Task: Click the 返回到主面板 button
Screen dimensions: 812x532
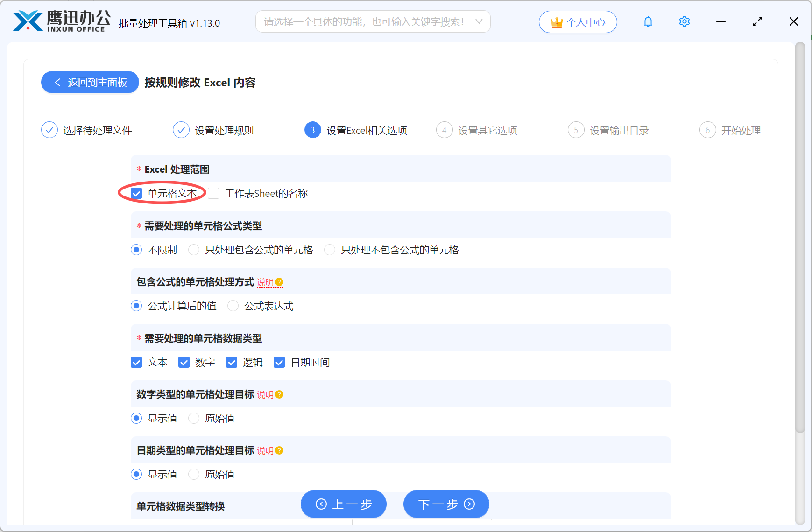Action: (x=90, y=82)
